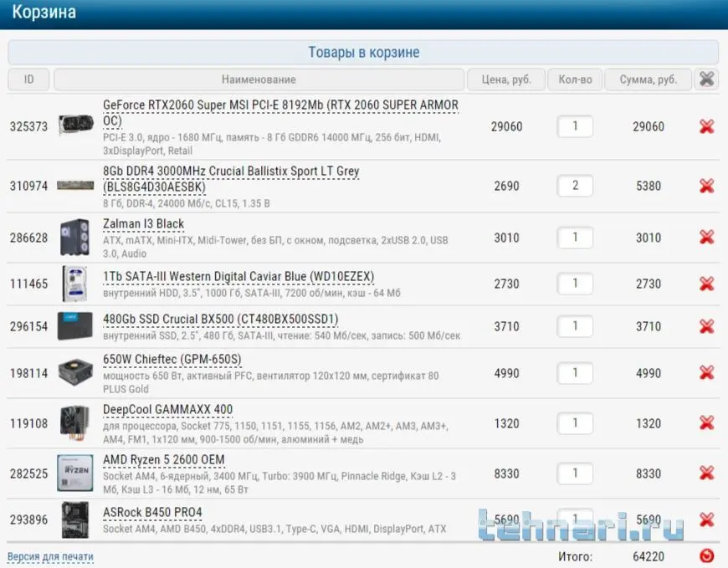This screenshot has height=568, width=728.
Task: Click the product ID 111465
Action: pos(28,284)
